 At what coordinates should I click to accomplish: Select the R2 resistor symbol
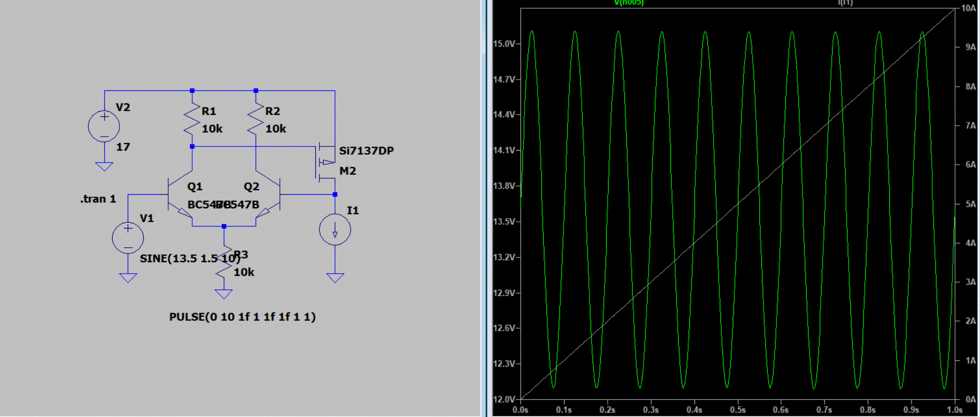click(256, 119)
